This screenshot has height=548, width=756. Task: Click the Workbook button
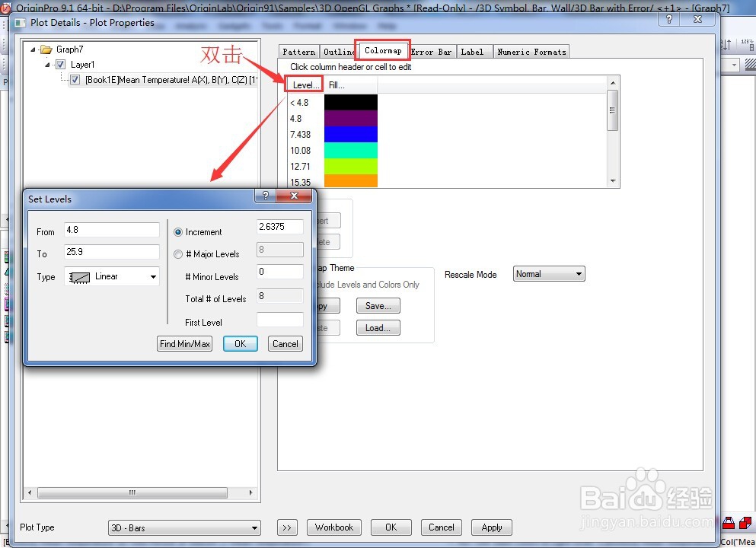334,527
